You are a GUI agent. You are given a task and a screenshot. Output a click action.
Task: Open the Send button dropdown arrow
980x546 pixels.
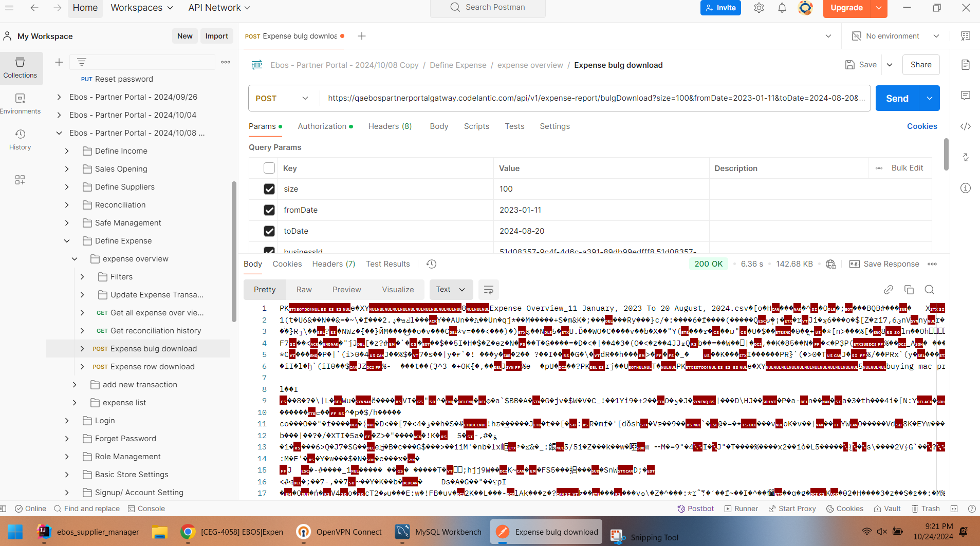[x=930, y=98]
